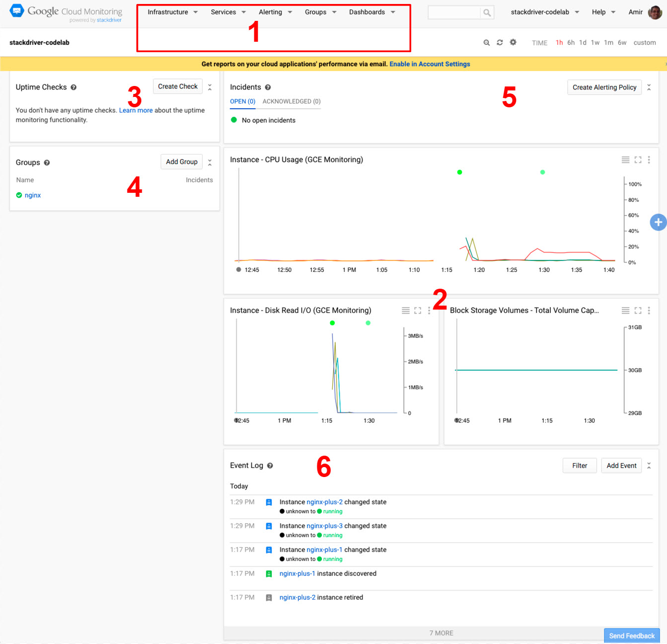Image resolution: width=667 pixels, height=644 pixels.
Task: Select the 6h time range
Action: 571,43
